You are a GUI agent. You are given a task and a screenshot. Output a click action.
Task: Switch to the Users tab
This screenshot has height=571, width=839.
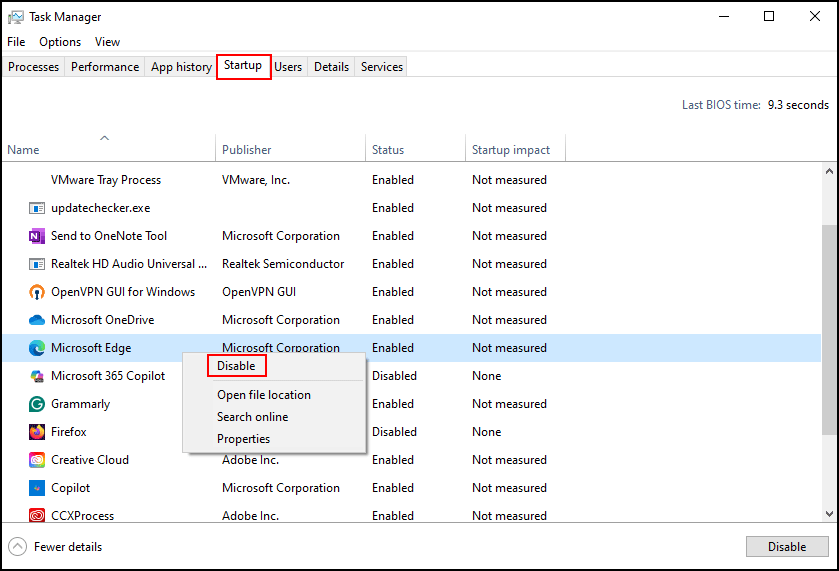click(x=288, y=67)
